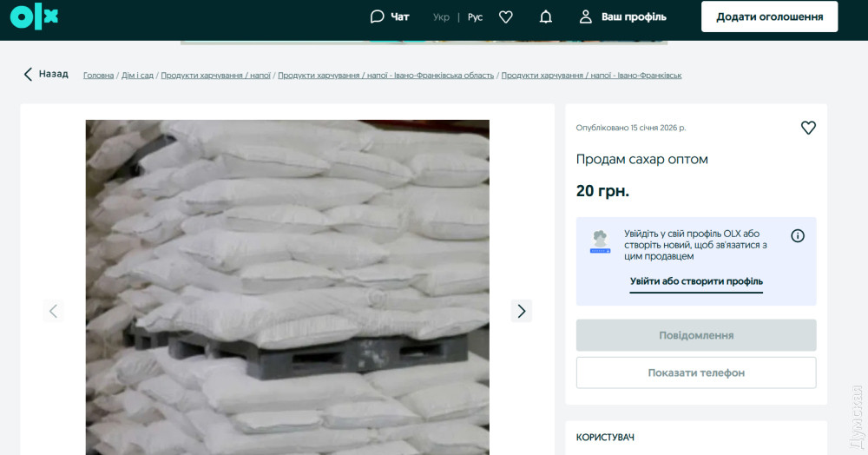
Task: Switch language to Укр
Action: [x=442, y=16]
